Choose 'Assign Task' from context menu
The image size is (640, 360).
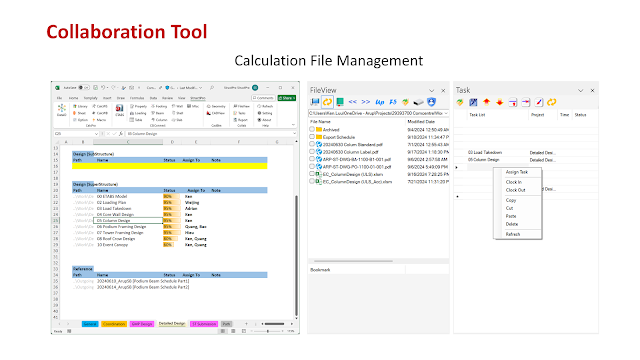tap(517, 172)
